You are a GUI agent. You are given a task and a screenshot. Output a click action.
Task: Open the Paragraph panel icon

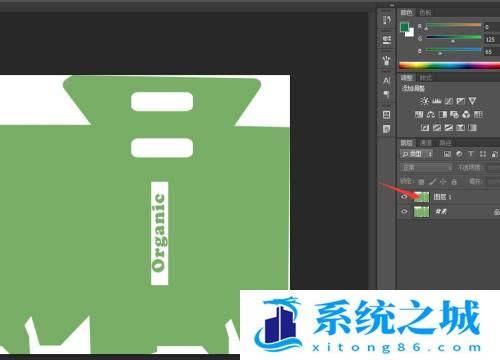tap(387, 94)
